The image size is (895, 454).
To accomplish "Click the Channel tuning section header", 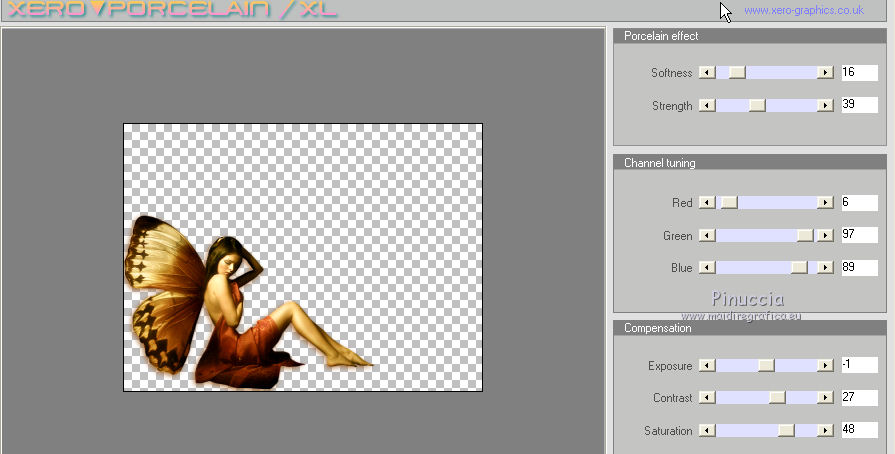I will (x=749, y=163).
